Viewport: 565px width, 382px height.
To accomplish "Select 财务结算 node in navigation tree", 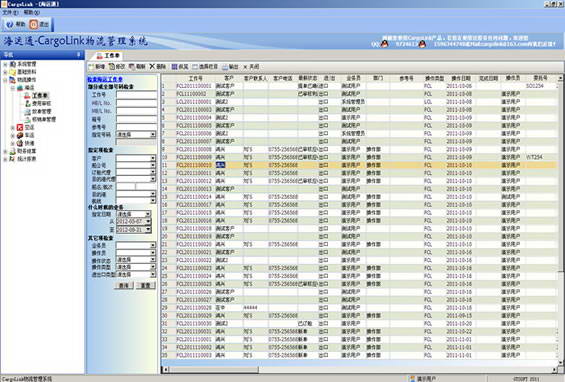I will click(x=23, y=151).
